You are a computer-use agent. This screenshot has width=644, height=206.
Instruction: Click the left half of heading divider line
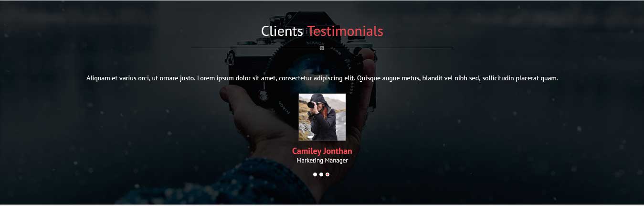[255, 48]
